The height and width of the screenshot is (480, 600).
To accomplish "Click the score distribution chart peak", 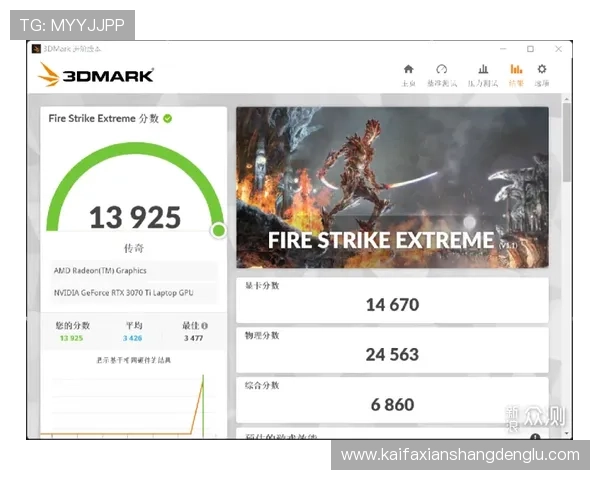I will click(x=203, y=378).
